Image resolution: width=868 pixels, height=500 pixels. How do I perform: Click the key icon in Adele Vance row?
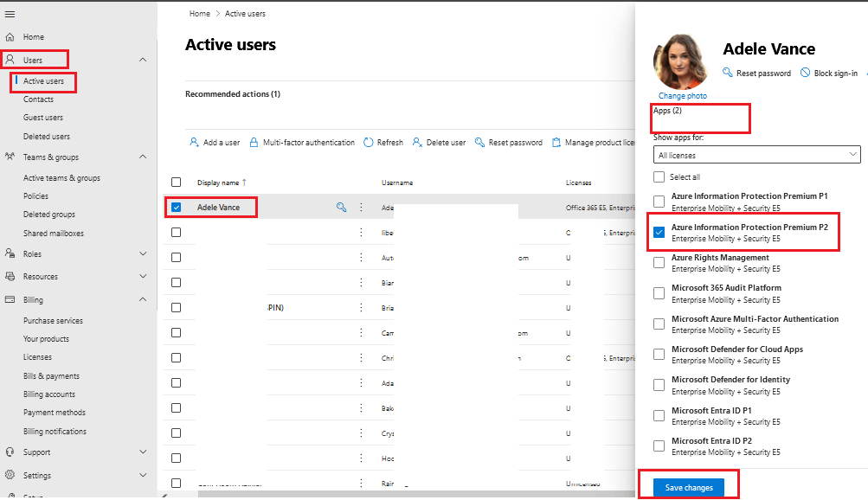(x=342, y=207)
